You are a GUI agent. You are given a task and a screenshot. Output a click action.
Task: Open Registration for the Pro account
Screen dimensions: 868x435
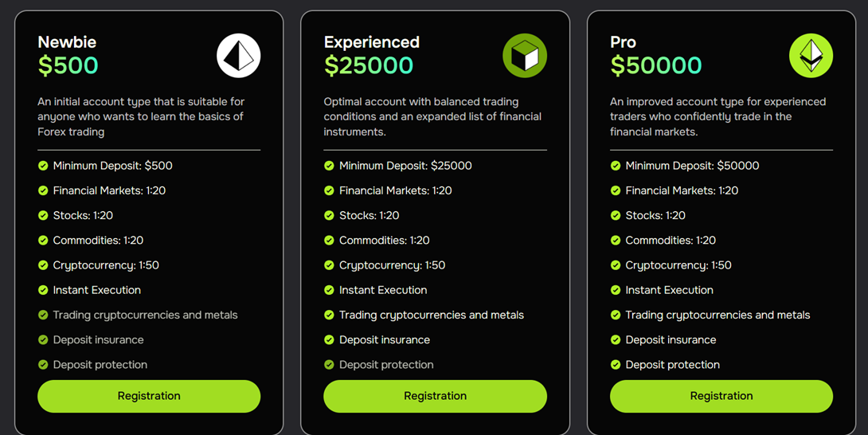pos(721,396)
